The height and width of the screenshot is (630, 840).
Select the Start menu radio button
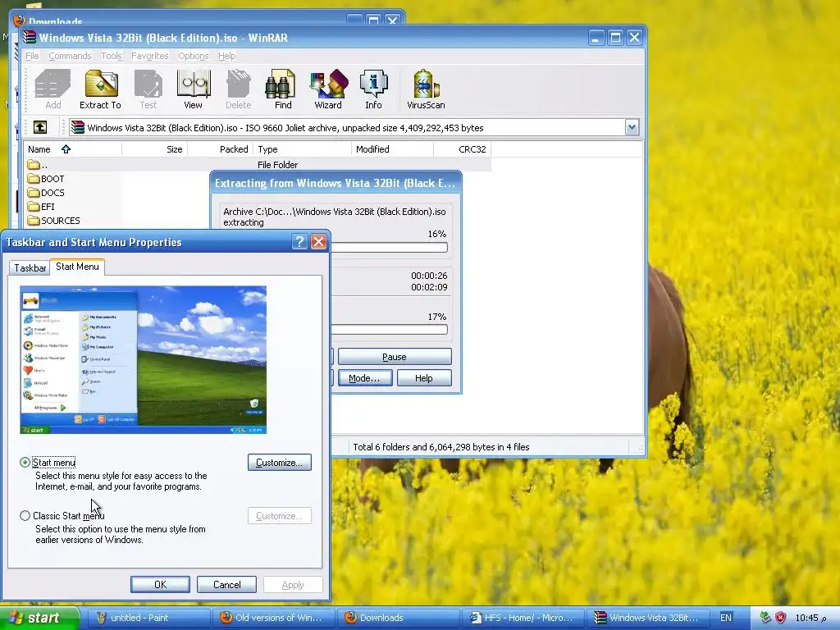[25, 463]
